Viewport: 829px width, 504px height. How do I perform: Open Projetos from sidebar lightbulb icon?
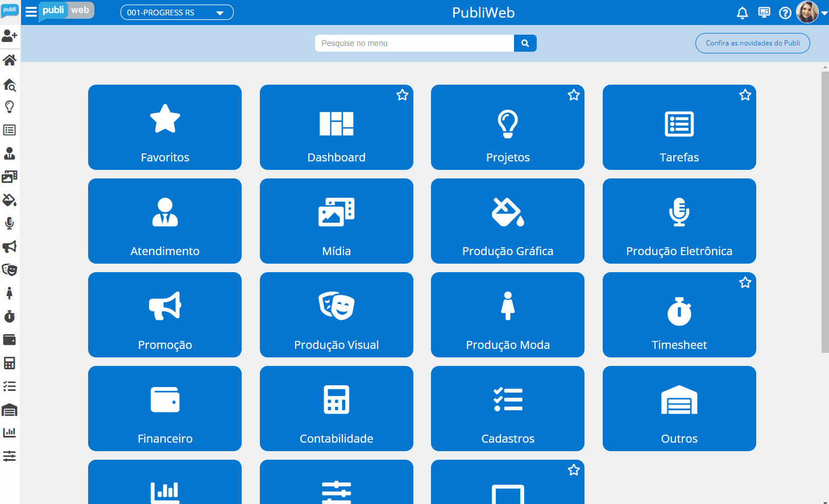(x=10, y=107)
